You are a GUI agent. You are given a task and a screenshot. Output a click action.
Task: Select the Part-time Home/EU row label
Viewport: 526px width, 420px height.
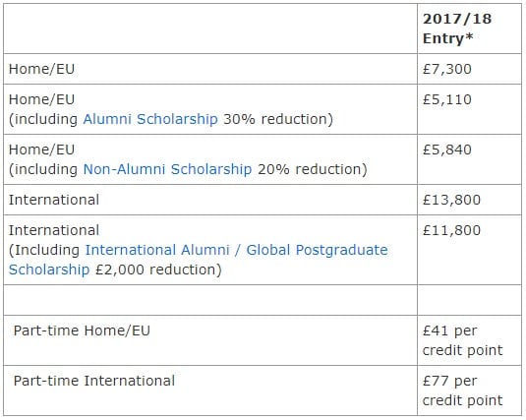click(x=82, y=330)
